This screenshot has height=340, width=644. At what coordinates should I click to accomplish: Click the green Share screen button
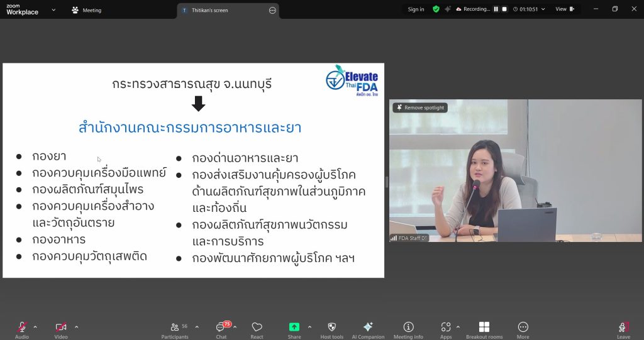(x=294, y=327)
